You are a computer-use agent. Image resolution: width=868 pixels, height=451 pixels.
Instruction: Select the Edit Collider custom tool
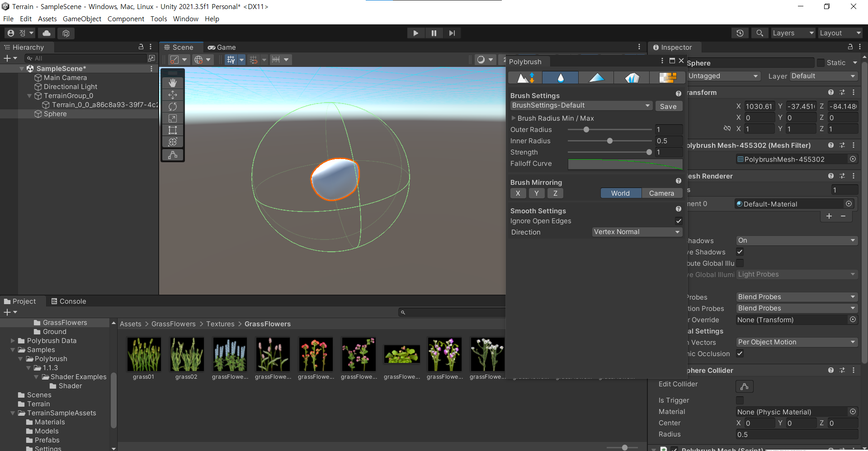(173, 155)
